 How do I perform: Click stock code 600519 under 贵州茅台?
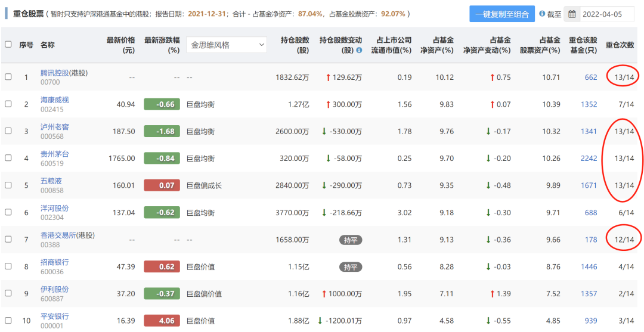tap(52, 163)
